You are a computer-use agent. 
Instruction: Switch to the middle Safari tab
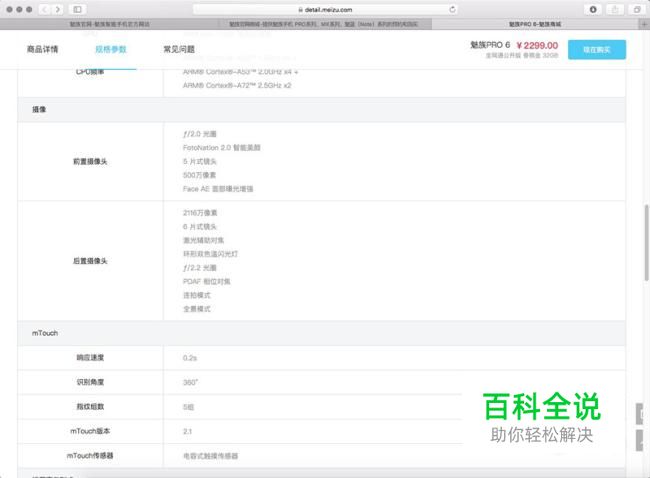pos(324,24)
